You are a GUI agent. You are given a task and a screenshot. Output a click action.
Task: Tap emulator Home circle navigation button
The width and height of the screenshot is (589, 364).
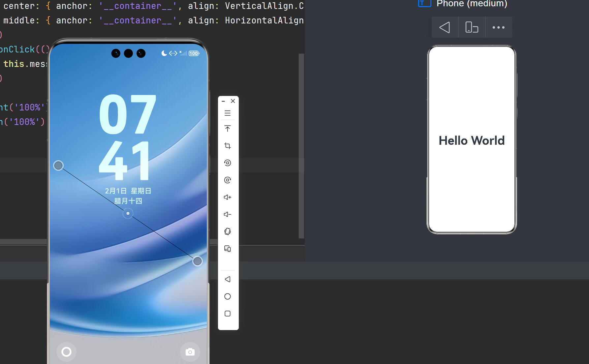pyautogui.click(x=228, y=296)
